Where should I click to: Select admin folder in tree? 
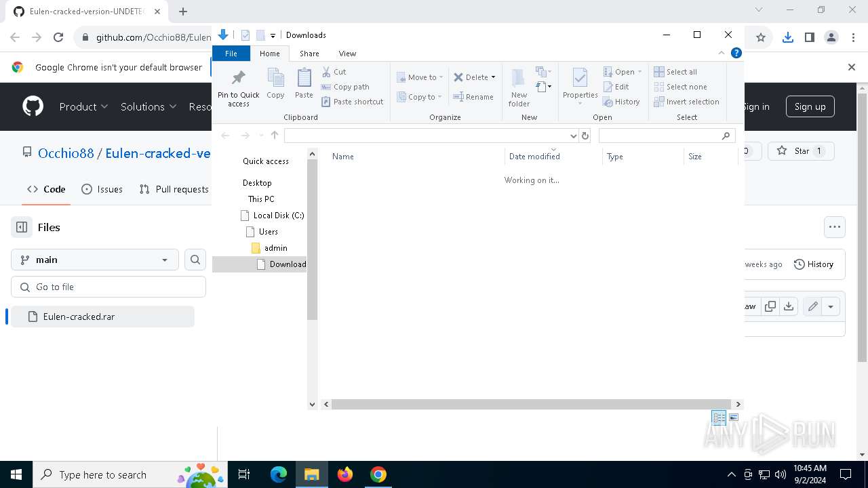coord(269,248)
